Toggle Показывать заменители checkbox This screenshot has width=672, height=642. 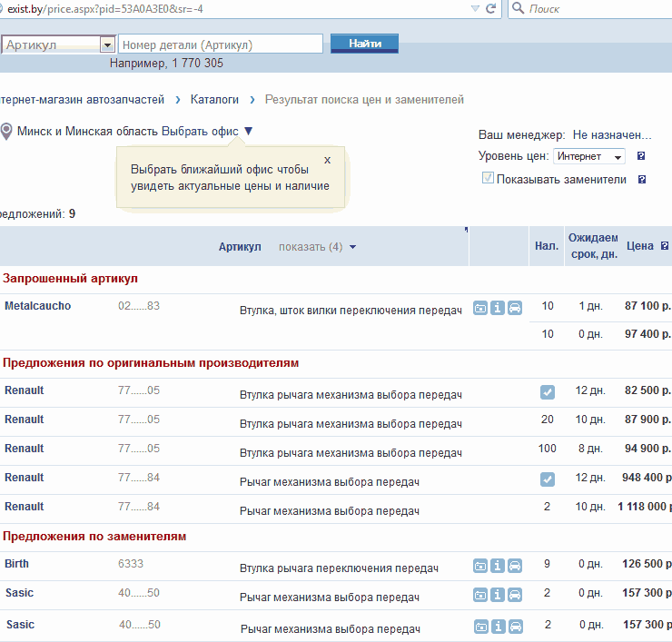click(488, 178)
